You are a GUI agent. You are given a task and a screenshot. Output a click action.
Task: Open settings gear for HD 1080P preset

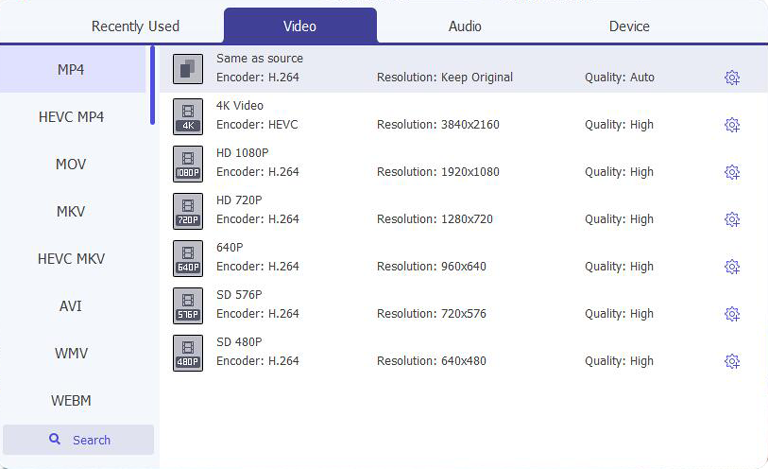[x=732, y=172]
